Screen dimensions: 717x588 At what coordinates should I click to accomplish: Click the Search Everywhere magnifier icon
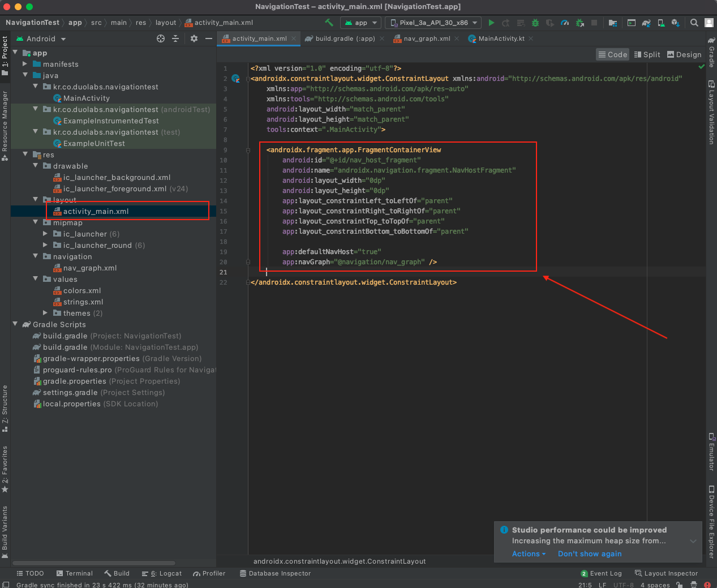(694, 23)
